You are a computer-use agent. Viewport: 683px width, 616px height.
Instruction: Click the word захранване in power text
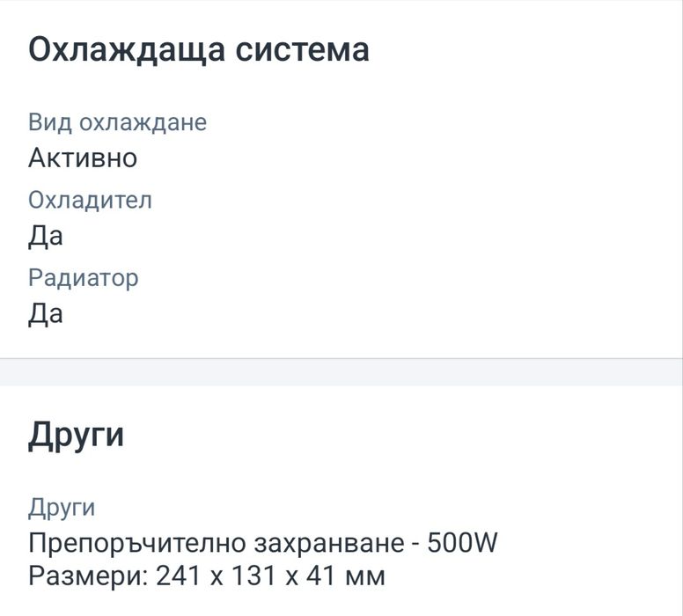(x=329, y=544)
